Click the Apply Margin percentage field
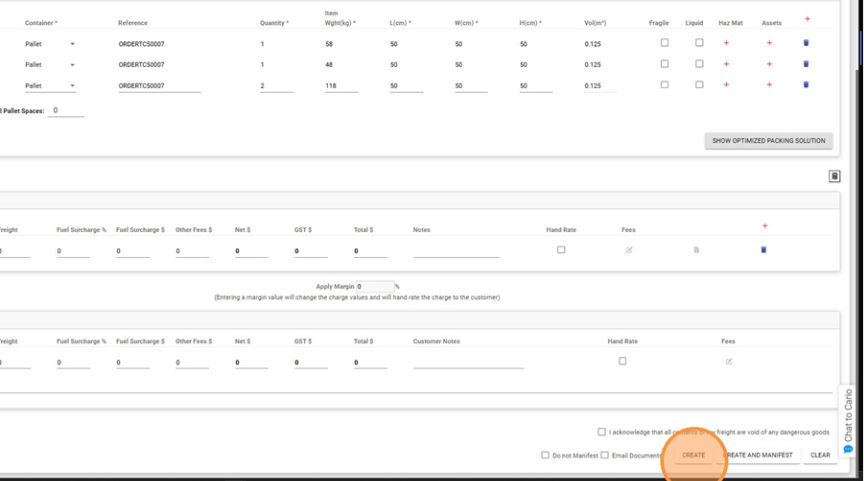 [x=374, y=287]
